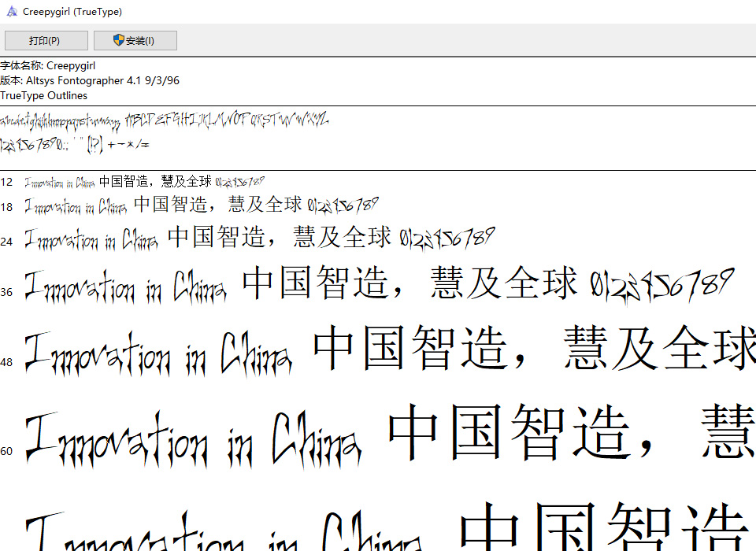Click the size label "36"
The width and height of the screenshot is (756, 551).
(6, 292)
